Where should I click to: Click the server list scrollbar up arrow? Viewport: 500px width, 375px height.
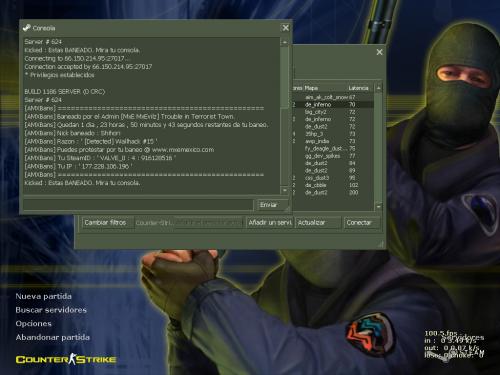click(378, 88)
